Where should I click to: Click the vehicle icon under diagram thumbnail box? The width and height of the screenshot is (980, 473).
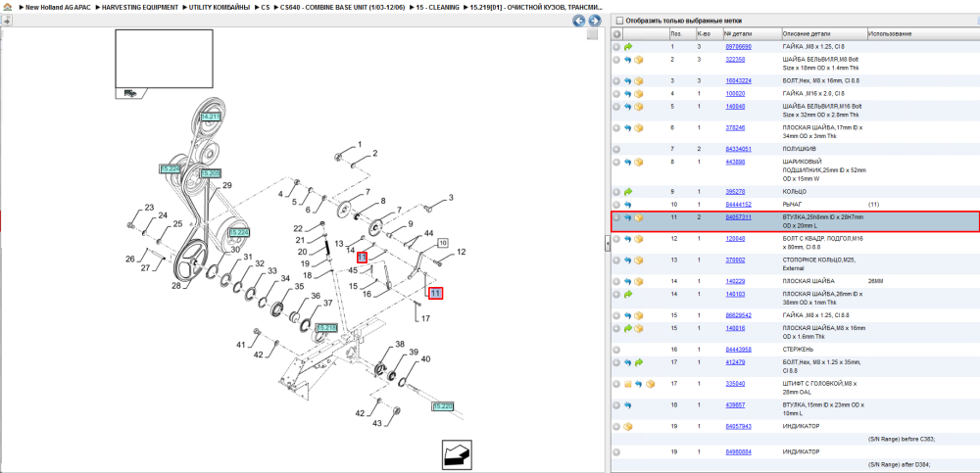130,93
